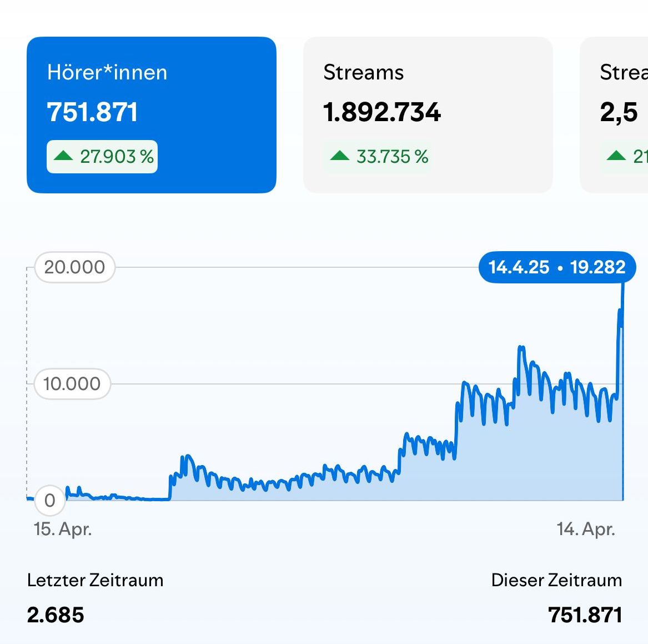Viewport: 648px width, 644px height.
Task: Tap the 27.903 % growth badge
Action: [102, 157]
